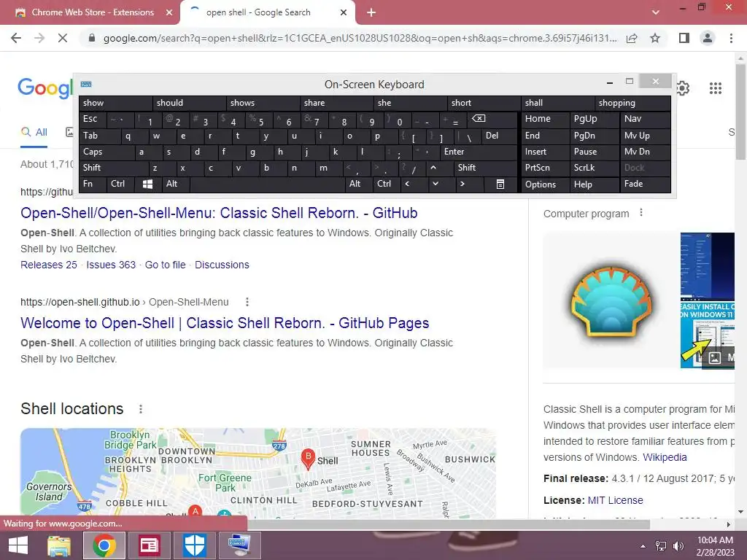Open a new tab with plus button
The height and width of the screenshot is (560, 747).
(371, 12)
